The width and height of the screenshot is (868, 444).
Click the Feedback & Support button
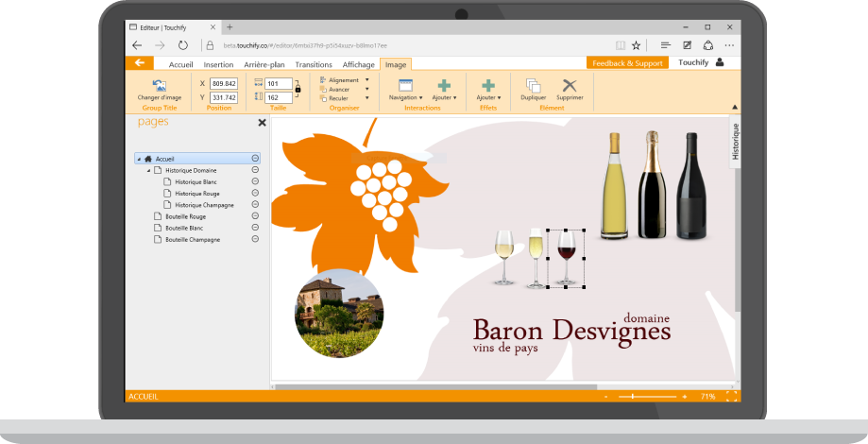pos(627,63)
